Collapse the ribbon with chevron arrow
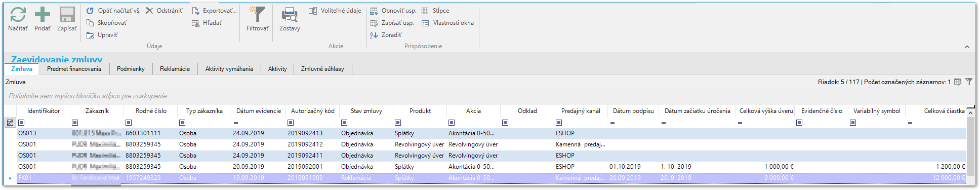980x190 pixels. pos(967,47)
